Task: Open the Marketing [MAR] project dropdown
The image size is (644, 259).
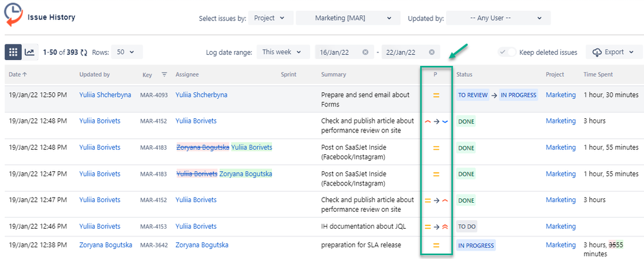Action: click(x=348, y=18)
